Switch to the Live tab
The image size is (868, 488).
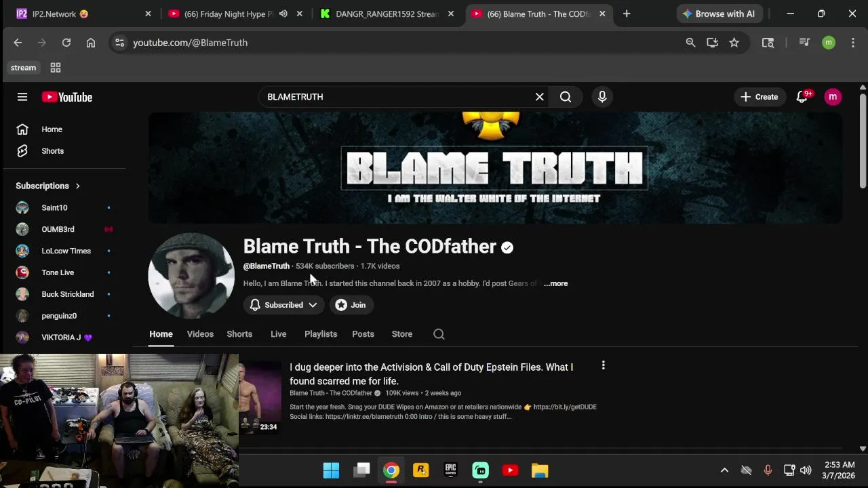pyautogui.click(x=278, y=334)
